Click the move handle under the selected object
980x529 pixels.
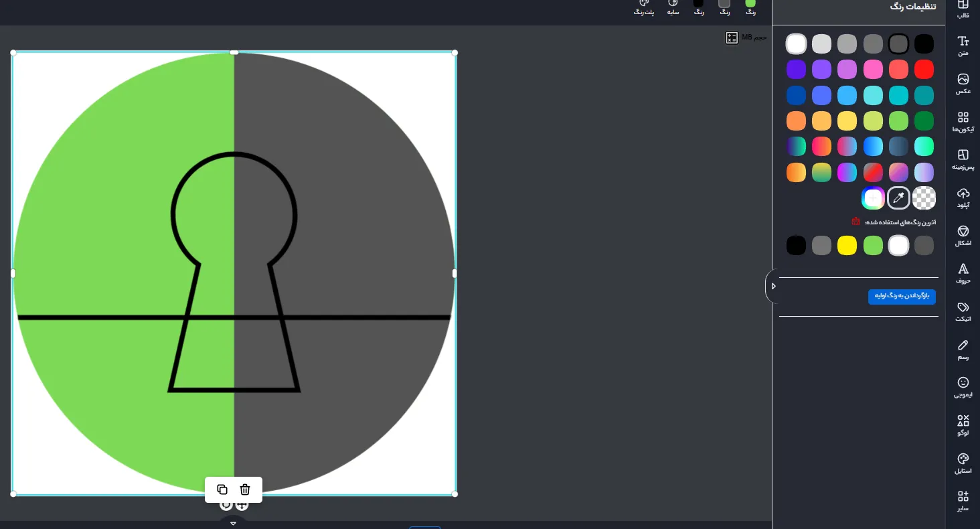pos(242,505)
